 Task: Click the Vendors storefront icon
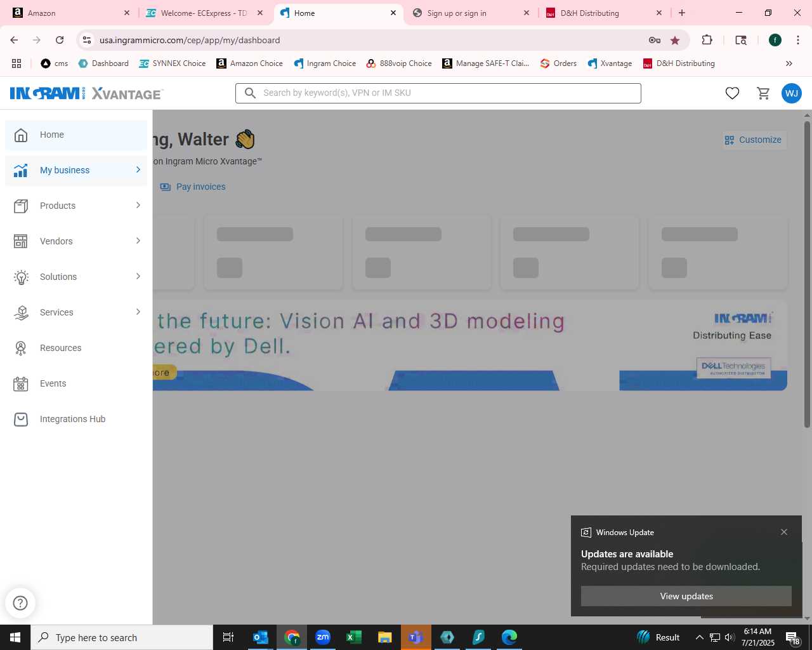21,241
